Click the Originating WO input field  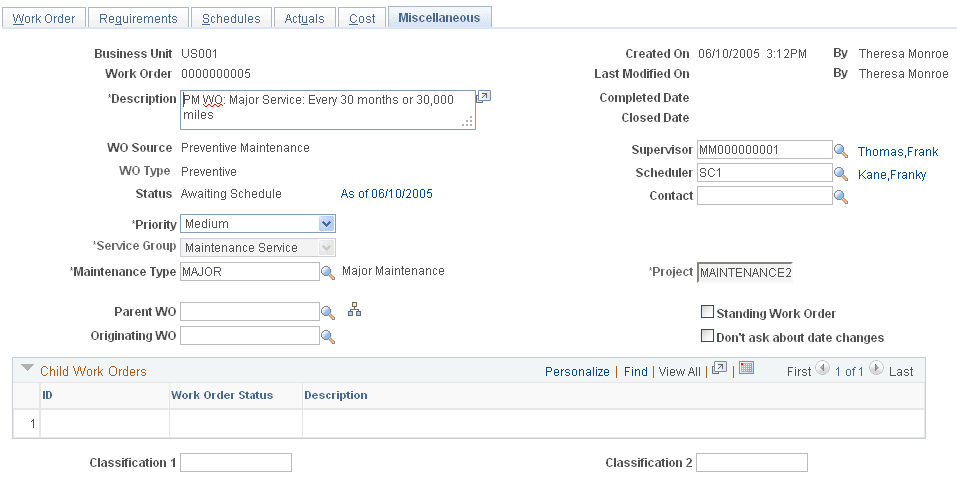click(x=250, y=336)
